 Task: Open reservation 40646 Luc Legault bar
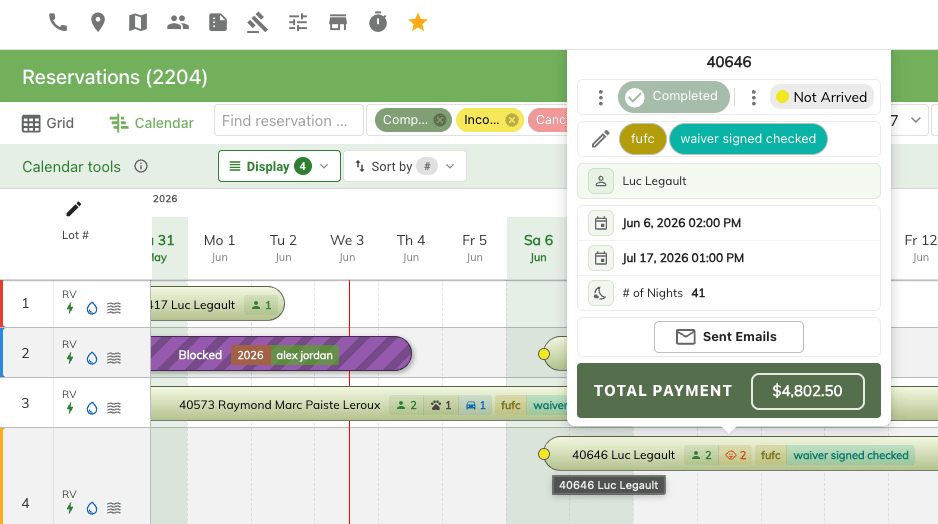coord(741,455)
